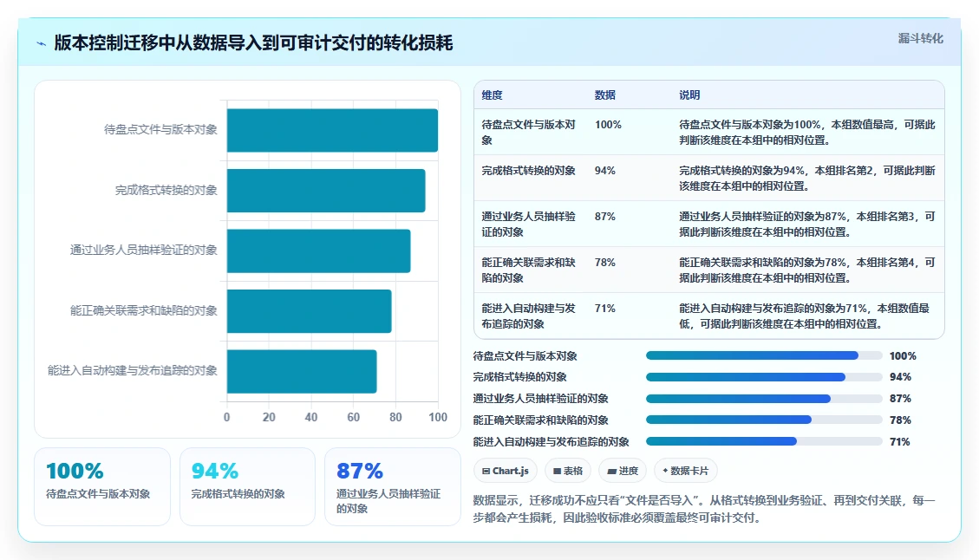Click description mentioning 本组数值最低
The height and width of the screenshot is (560, 979).
[805, 316]
